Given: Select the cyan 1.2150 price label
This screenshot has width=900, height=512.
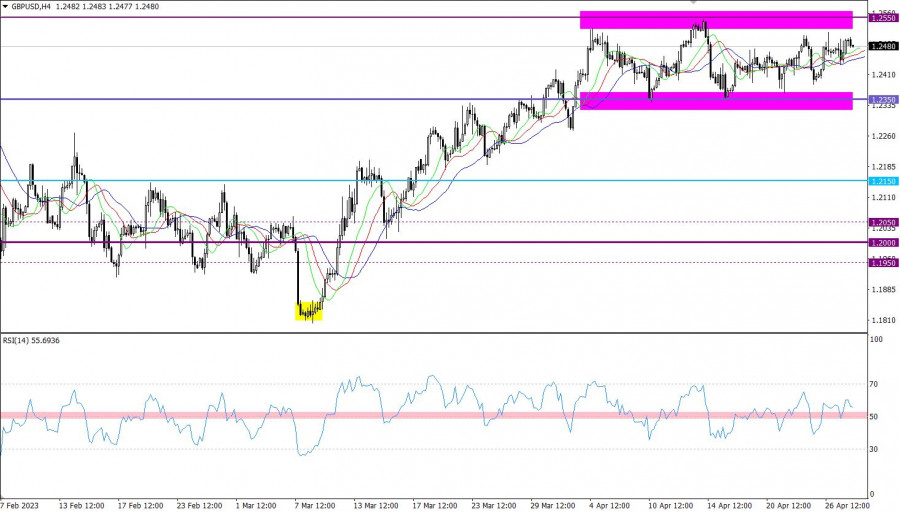Looking at the screenshot, I should click(882, 181).
